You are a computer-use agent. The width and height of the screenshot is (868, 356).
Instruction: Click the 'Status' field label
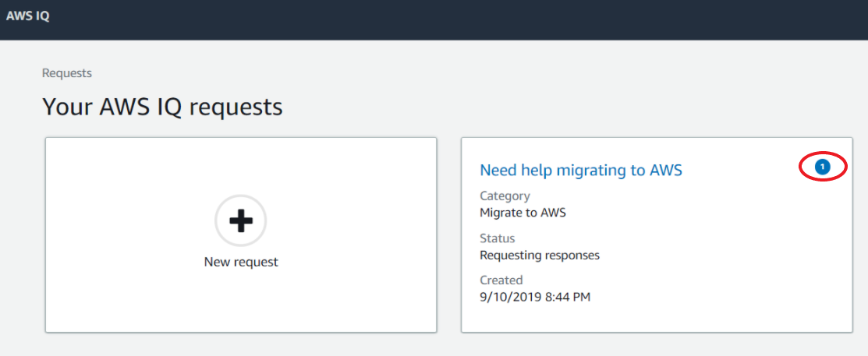[497, 239]
